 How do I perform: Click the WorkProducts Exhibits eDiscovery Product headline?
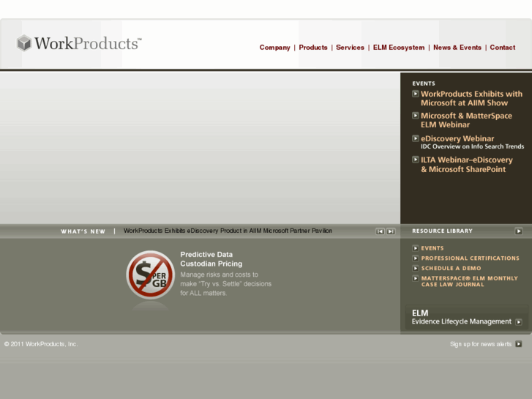pos(228,231)
